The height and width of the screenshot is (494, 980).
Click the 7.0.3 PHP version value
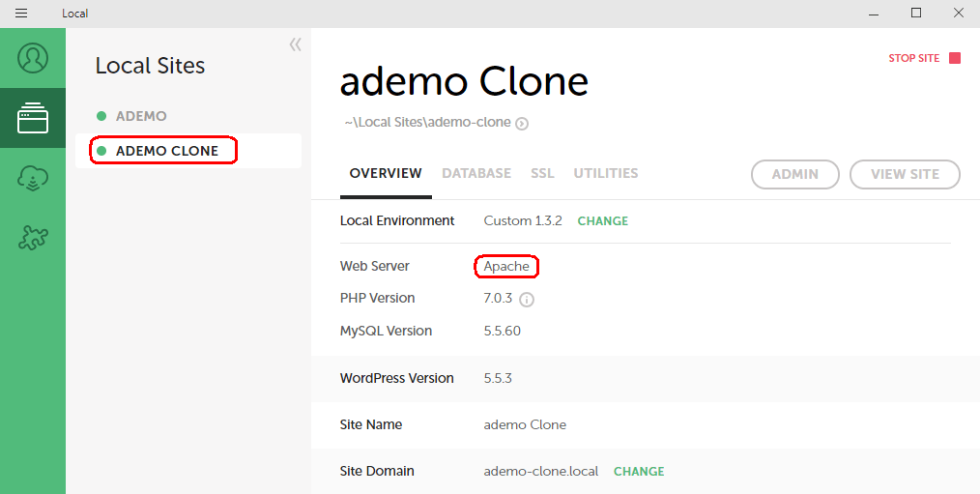[498, 299]
